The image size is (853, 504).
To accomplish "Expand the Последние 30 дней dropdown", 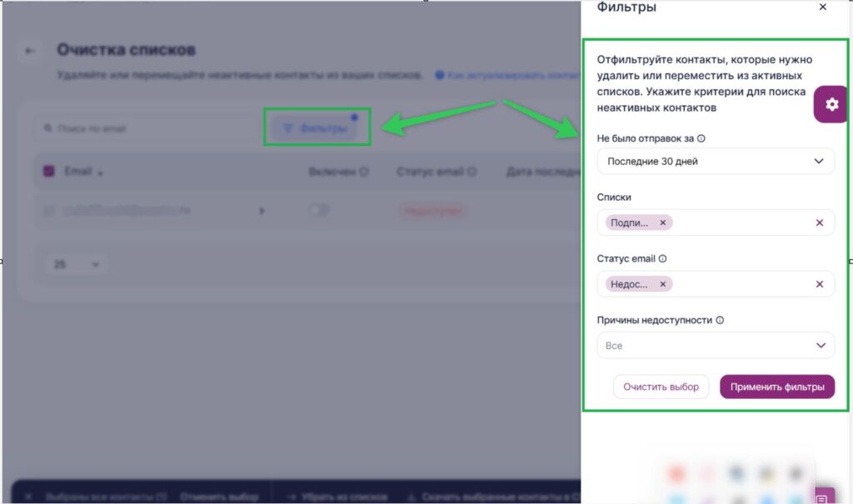I will coord(716,161).
